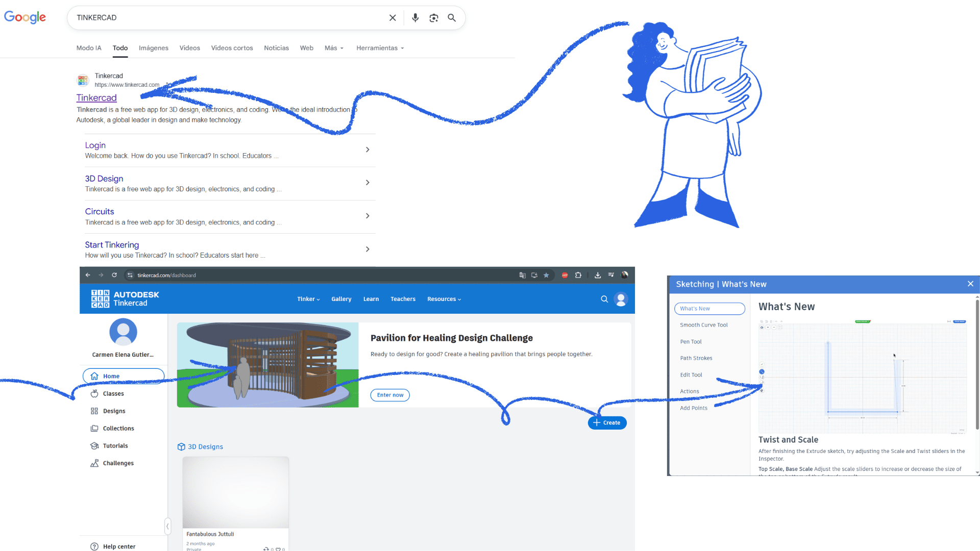Screen dimensions: 980x551
Task: Open the browser downloads icon
Action: (598, 275)
